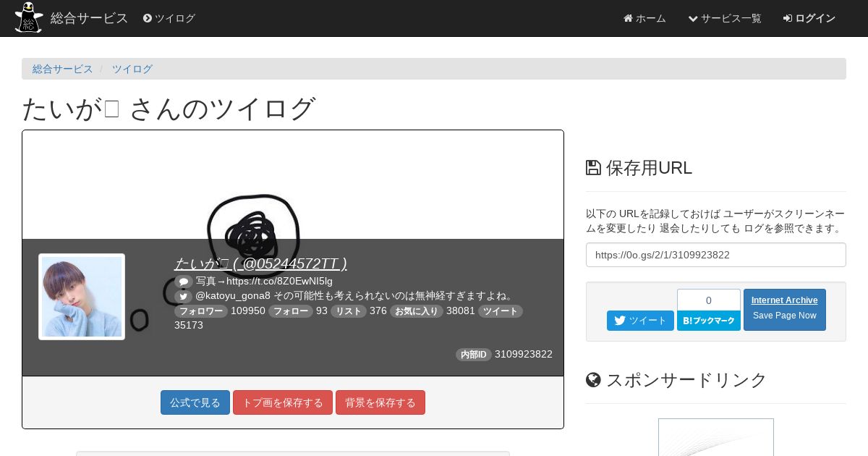
Task: Expand サービス一覧 dropdown menu
Action: (725, 18)
